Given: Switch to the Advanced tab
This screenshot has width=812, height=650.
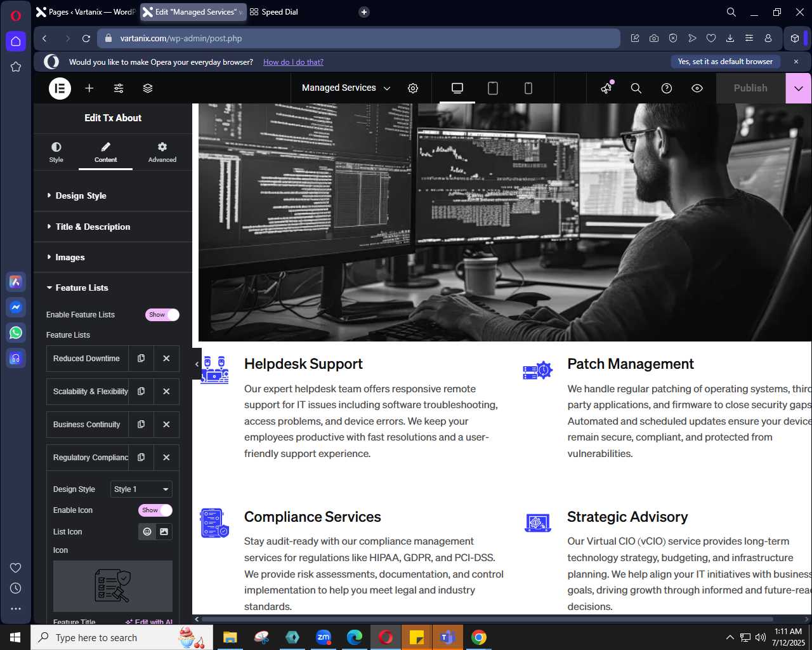Looking at the screenshot, I should 162,152.
